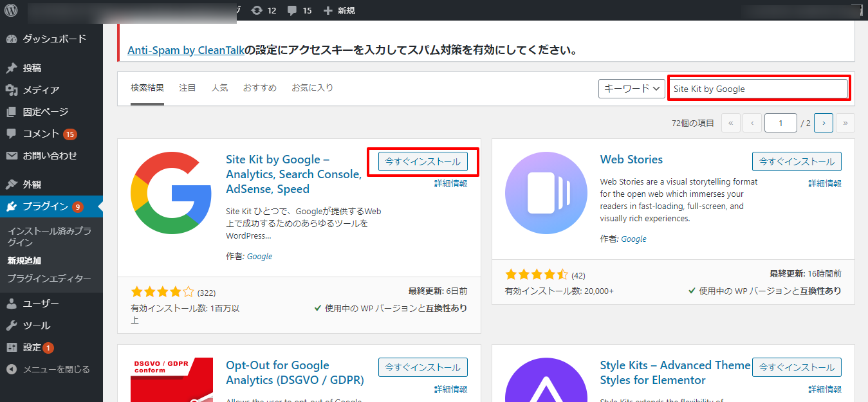This screenshot has width=868, height=402.
Task: Open 詳細情報 for Opt-Out for Google Analytics
Action: [450, 389]
